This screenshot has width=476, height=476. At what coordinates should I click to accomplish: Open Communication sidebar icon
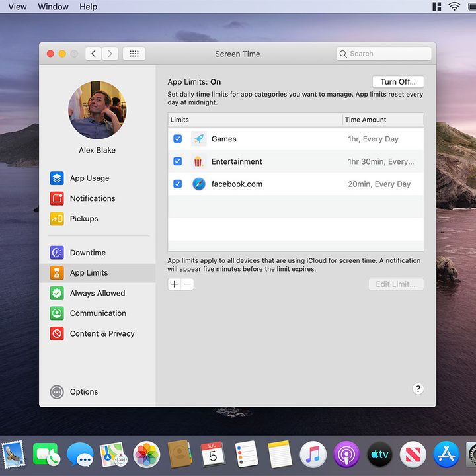[x=57, y=313]
